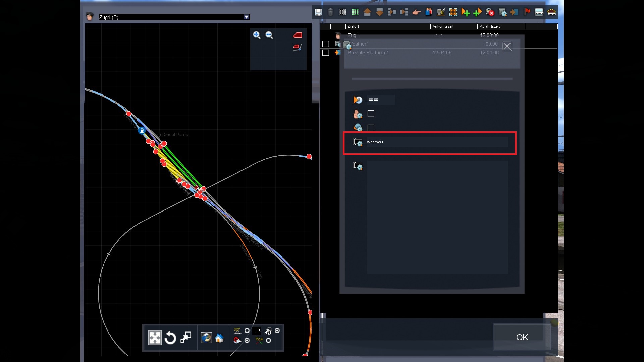644x362 pixels.
Task: Zoom in on the 2D map
Action: click(x=257, y=35)
